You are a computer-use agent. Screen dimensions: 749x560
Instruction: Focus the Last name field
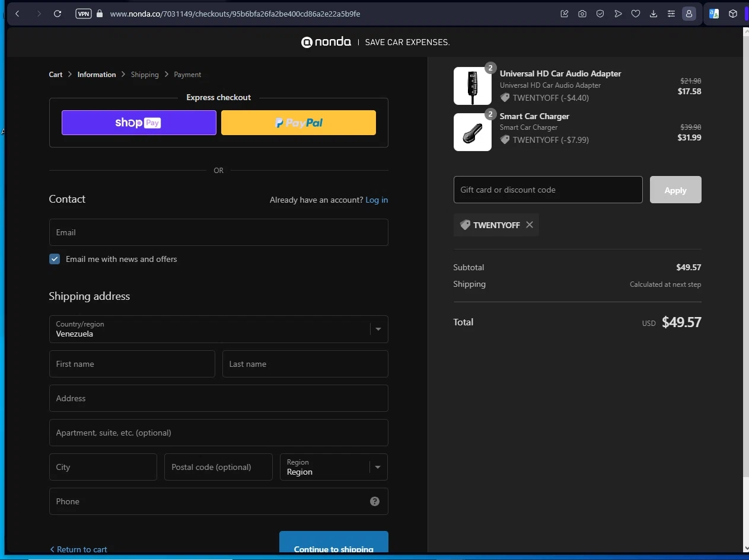pos(305,364)
